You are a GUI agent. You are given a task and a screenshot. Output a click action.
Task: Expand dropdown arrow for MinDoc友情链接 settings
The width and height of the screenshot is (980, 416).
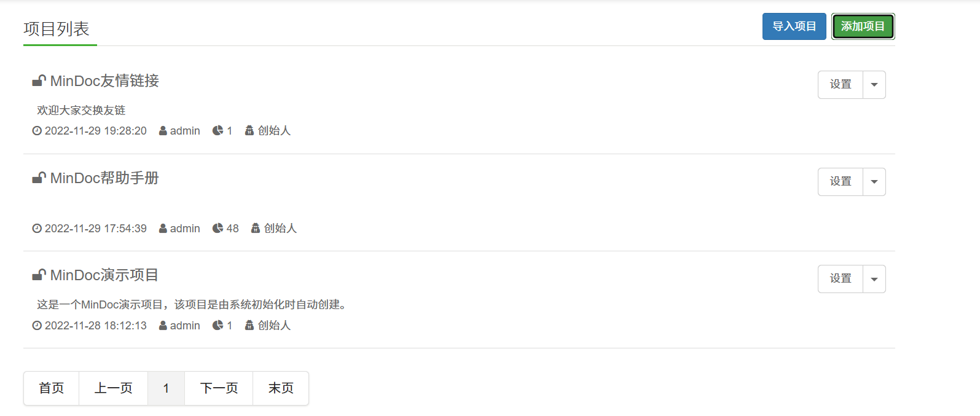click(x=874, y=85)
